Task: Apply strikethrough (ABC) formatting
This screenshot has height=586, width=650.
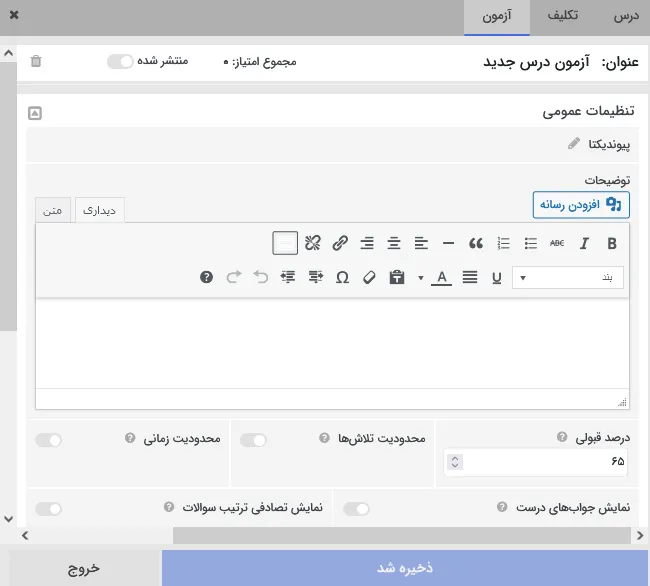Action: coord(557,243)
